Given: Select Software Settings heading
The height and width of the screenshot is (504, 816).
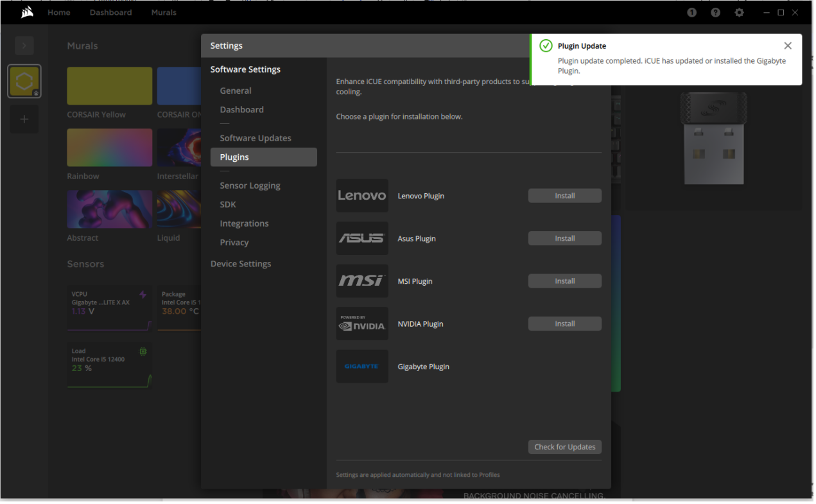Looking at the screenshot, I should [x=245, y=69].
